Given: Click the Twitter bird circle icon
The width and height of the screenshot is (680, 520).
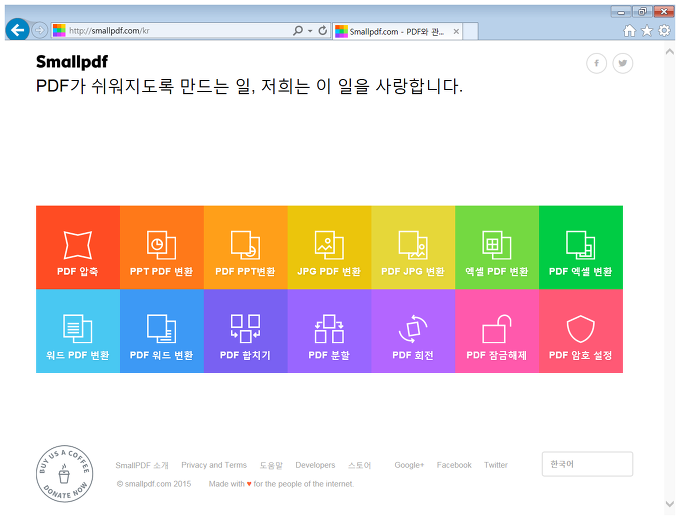Looking at the screenshot, I should [623, 63].
